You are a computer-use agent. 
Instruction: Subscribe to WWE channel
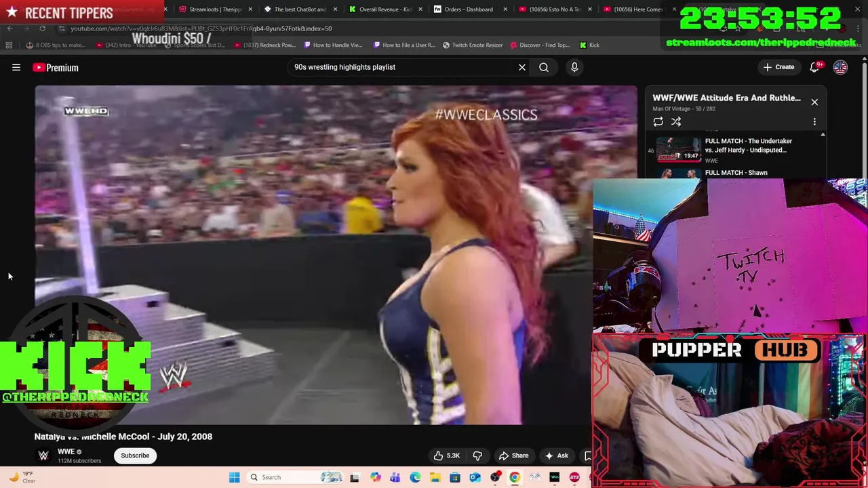click(x=135, y=455)
